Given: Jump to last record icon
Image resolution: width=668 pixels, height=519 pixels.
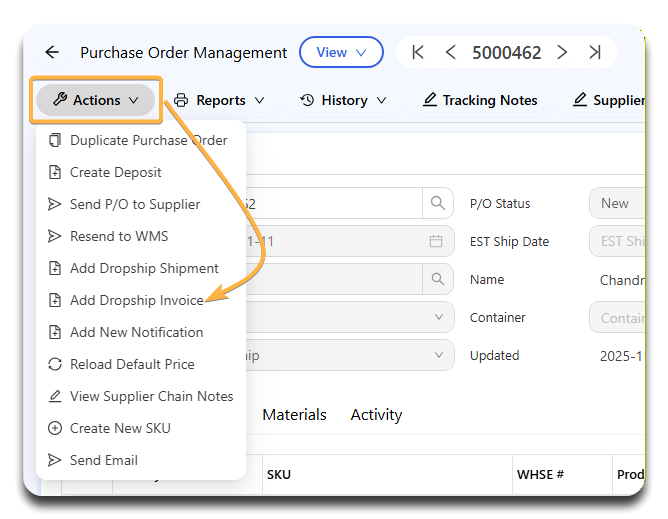Looking at the screenshot, I should point(595,53).
